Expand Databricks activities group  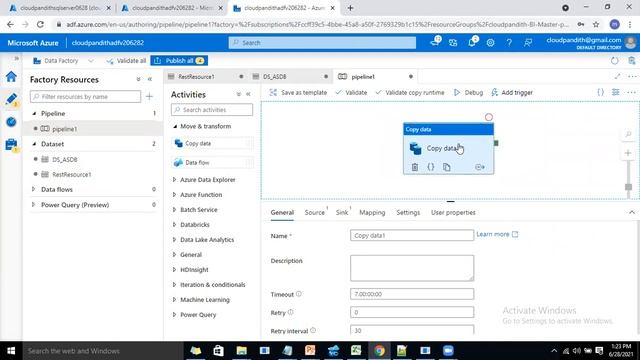[174, 225]
